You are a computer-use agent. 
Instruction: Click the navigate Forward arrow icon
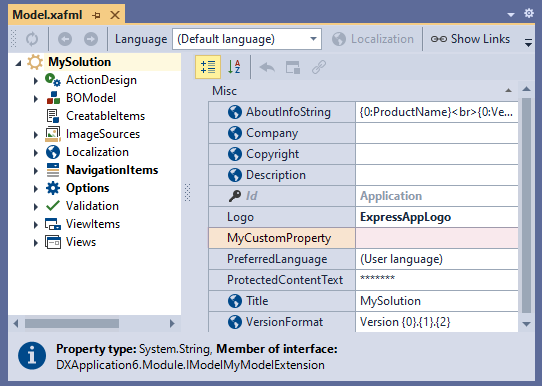tap(91, 39)
